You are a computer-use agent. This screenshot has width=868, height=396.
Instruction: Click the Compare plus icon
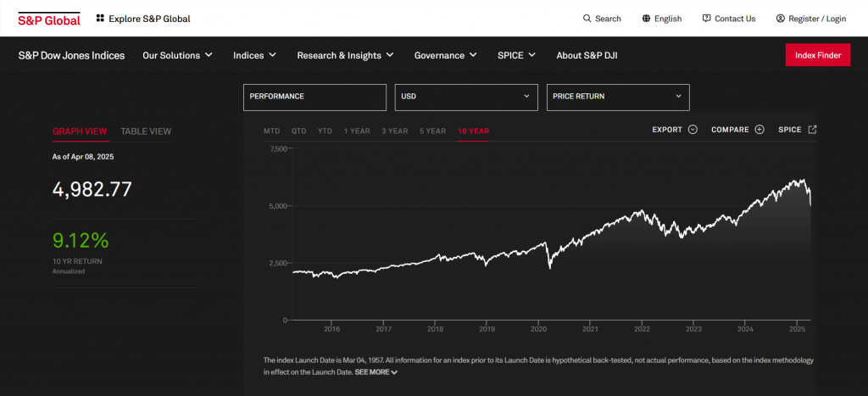(x=759, y=130)
